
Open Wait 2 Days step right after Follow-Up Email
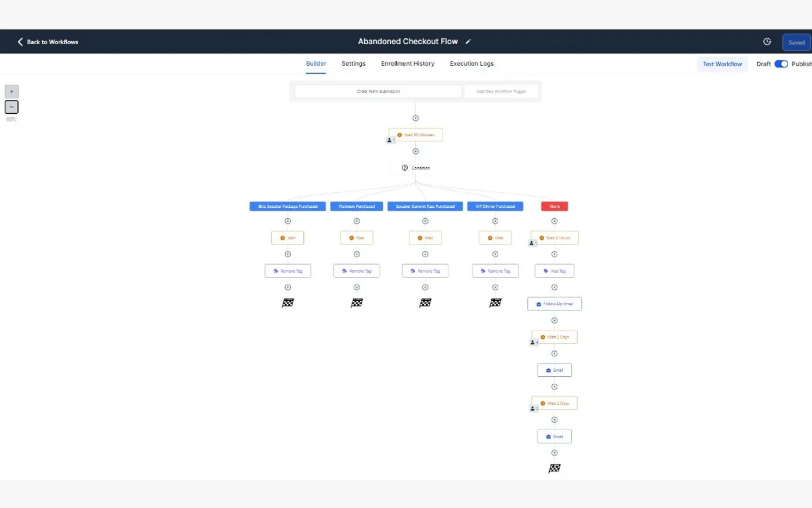(x=554, y=337)
